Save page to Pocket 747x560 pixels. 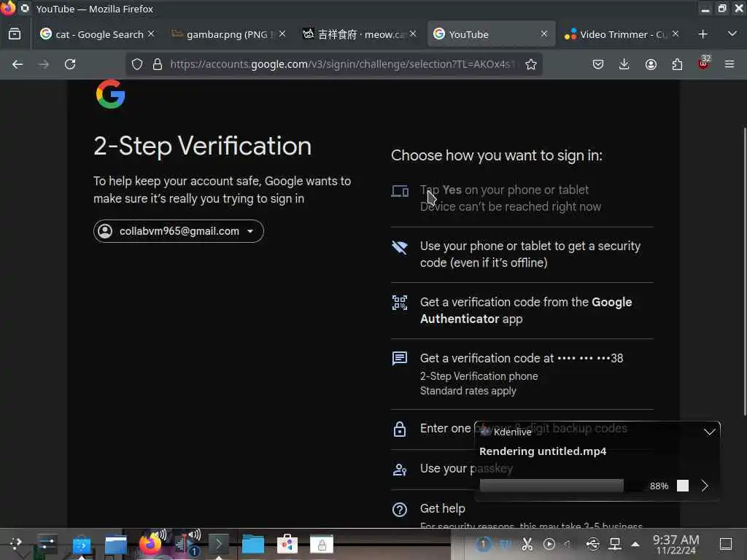(x=598, y=64)
